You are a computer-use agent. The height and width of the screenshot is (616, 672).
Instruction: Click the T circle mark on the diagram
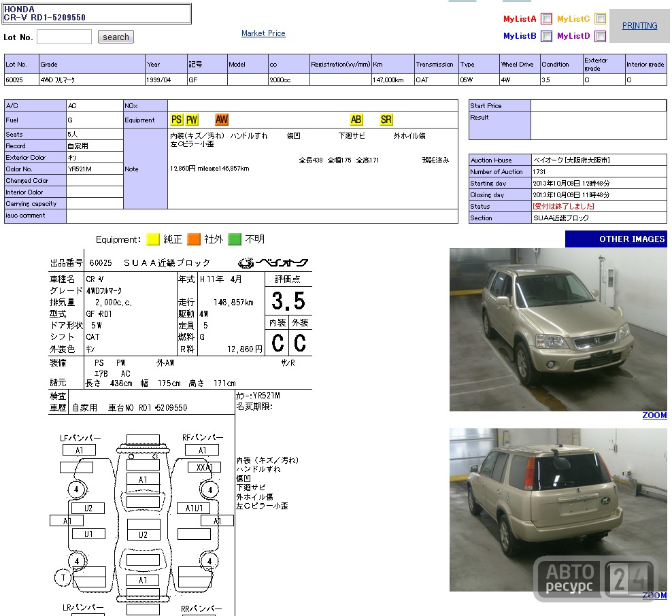click(63, 577)
